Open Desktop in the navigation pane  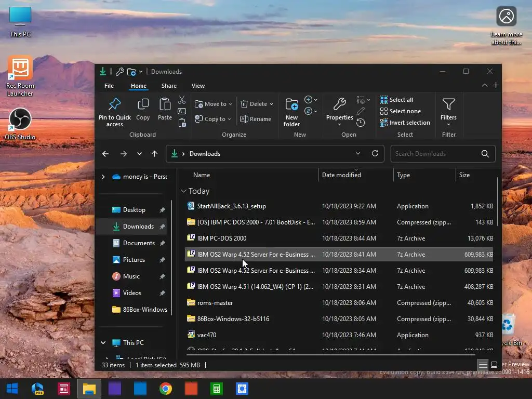pyautogui.click(x=134, y=210)
